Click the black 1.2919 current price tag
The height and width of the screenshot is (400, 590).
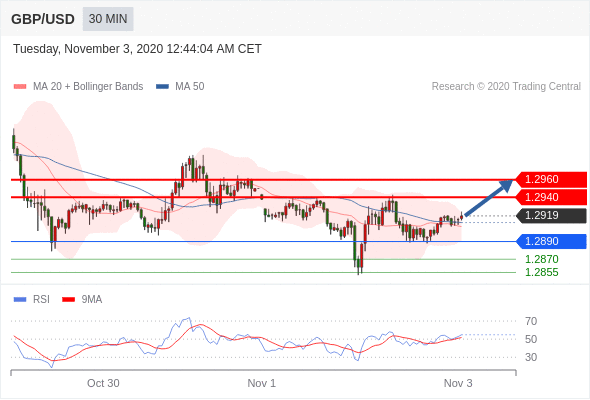[551, 216]
